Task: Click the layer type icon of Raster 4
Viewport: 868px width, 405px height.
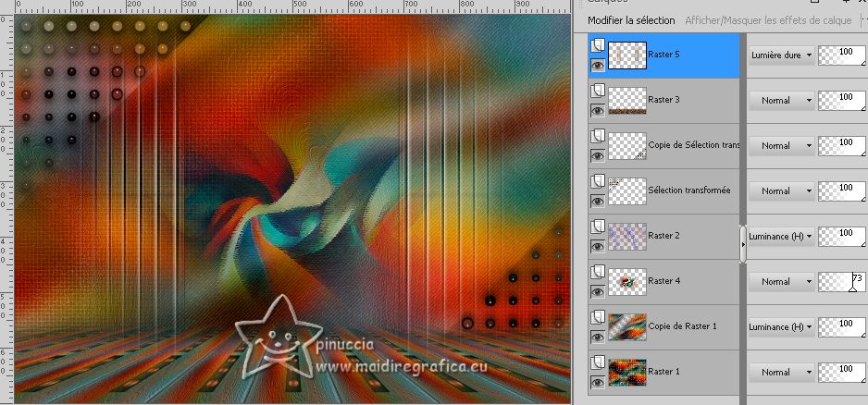Action: coord(597,272)
